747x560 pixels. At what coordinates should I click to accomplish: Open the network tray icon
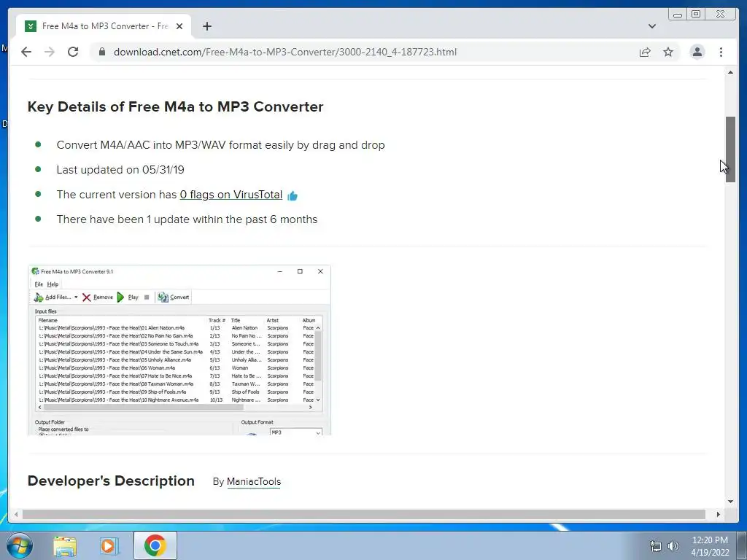pyautogui.click(x=656, y=546)
